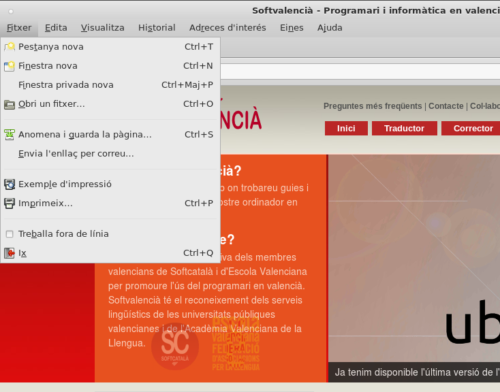This screenshot has height=392, width=500.
Task: Click the Finestra nova window icon
Action: tap(10, 66)
